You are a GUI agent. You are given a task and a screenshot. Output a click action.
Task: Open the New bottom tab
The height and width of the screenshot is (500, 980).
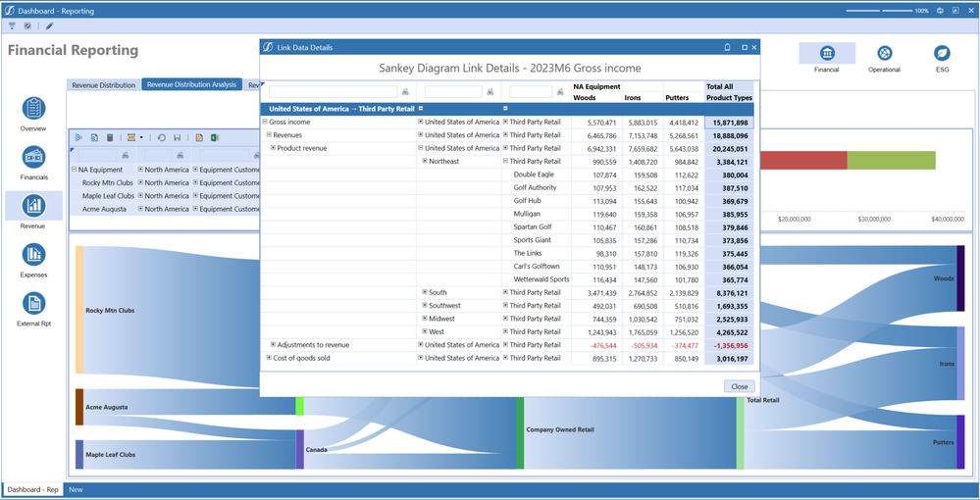(x=75, y=490)
